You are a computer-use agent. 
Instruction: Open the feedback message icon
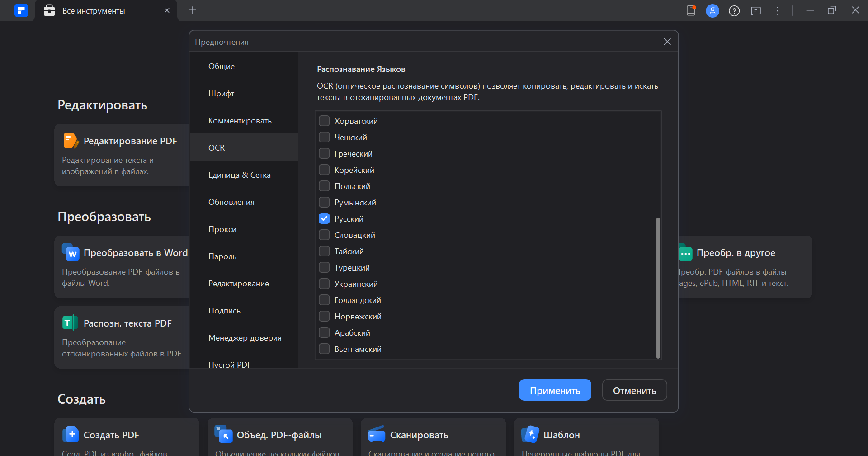[756, 11]
